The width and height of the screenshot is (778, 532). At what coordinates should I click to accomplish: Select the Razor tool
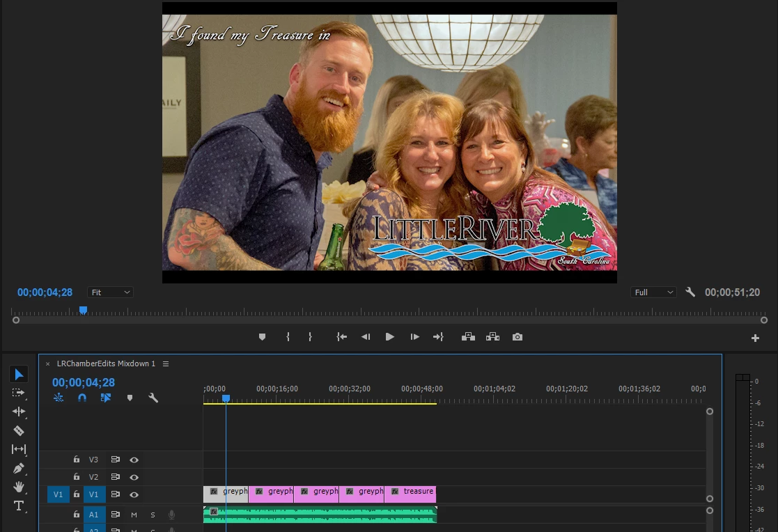point(18,431)
